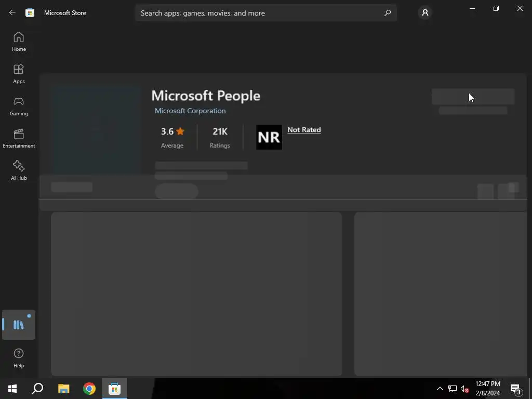Open the network status tray icon

pyautogui.click(x=453, y=389)
